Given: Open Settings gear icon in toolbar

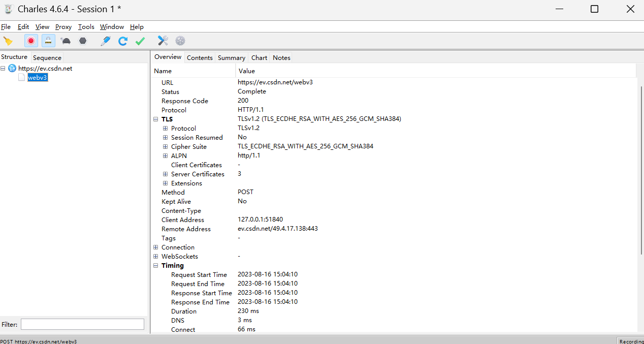Looking at the screenshot, I should [180, 41].
